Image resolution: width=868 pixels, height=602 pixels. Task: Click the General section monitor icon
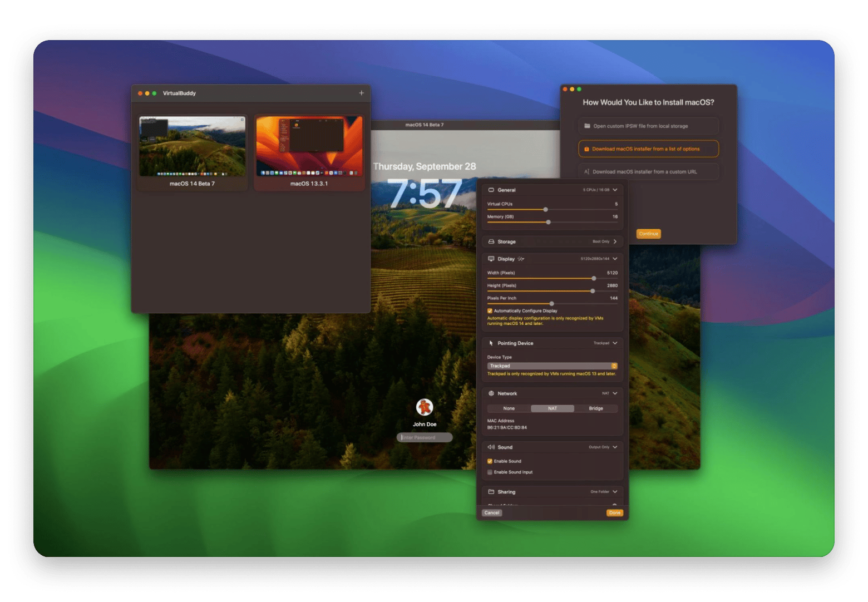coord(491,190)
